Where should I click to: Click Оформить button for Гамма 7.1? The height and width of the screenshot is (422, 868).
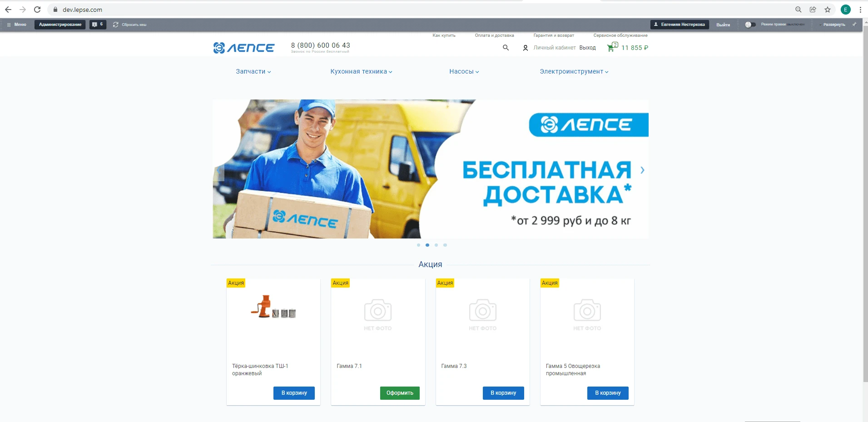(x=400, y=393)
